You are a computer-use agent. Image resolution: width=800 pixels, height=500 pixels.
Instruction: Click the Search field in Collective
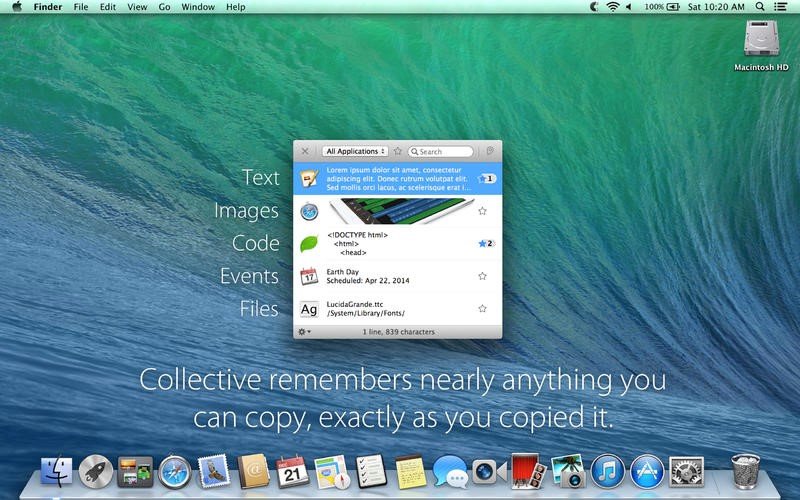[441, 152]
